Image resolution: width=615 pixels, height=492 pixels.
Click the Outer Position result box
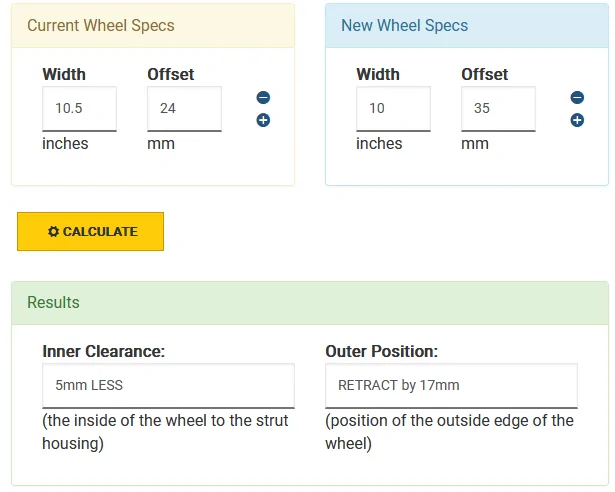point(451,386)
